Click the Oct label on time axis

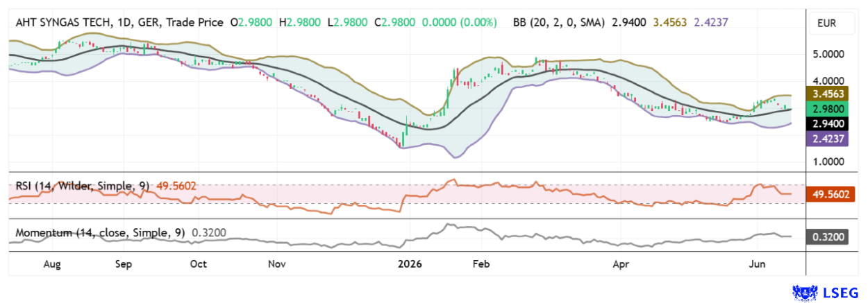199,264
